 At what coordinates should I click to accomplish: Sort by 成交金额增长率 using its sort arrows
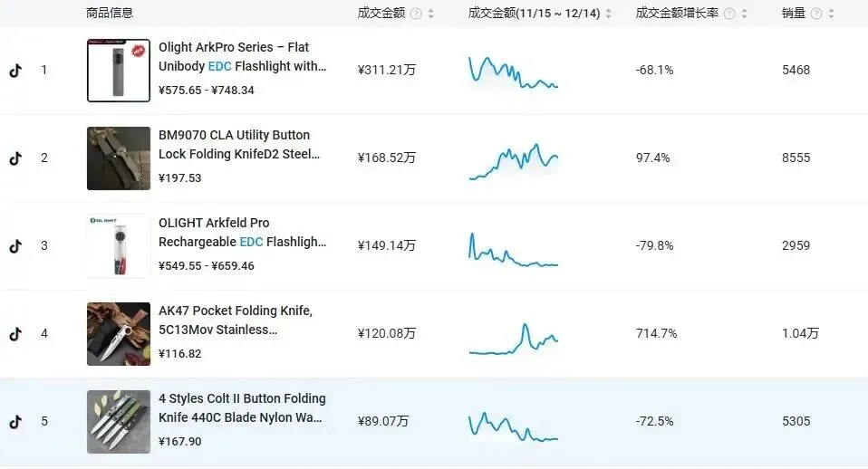point(744,14)
